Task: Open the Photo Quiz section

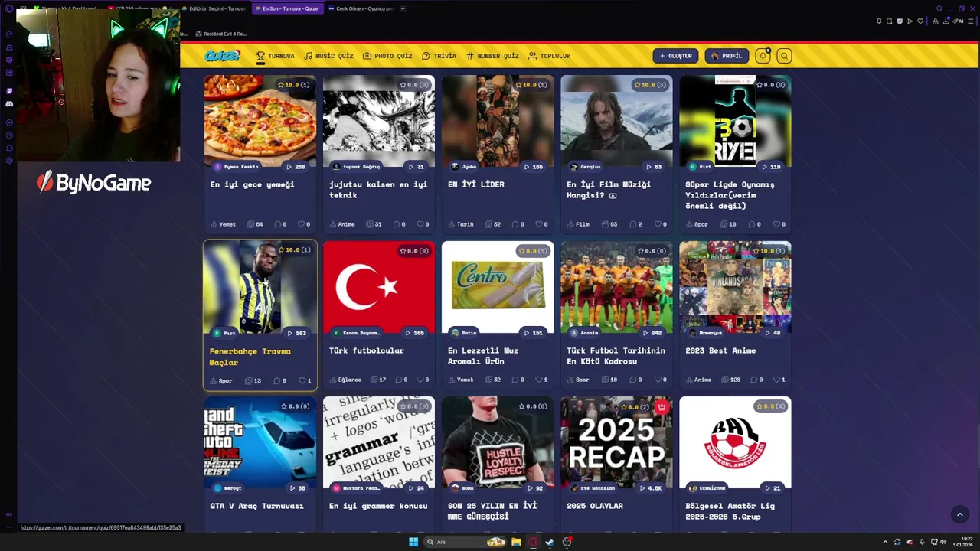Action: pos(387,56)
